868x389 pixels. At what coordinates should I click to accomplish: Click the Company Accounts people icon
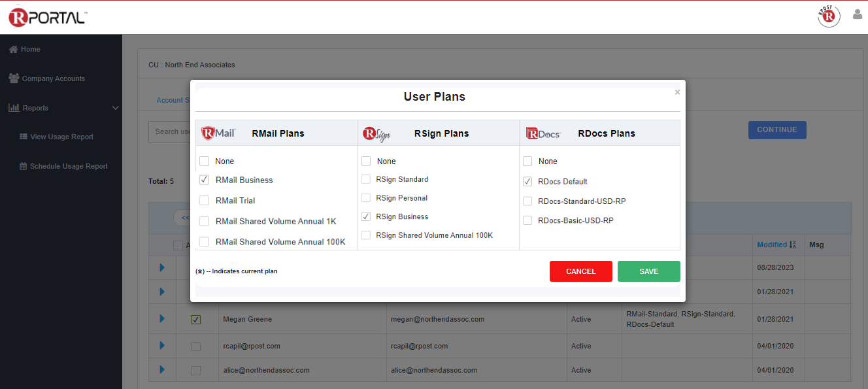[14, 78]
